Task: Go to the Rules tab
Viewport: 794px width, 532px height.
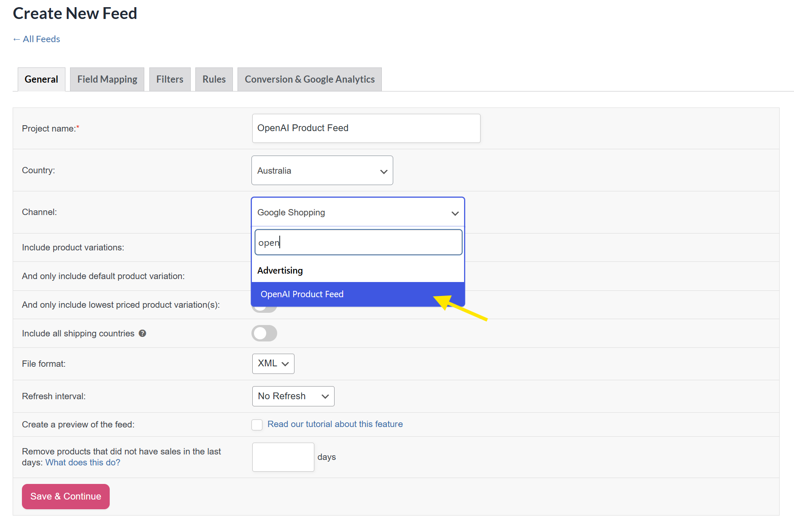Action: [214, 79]
